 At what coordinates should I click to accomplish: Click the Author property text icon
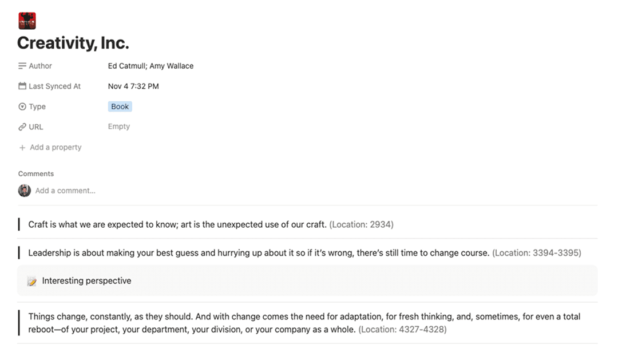pos(22,66)
